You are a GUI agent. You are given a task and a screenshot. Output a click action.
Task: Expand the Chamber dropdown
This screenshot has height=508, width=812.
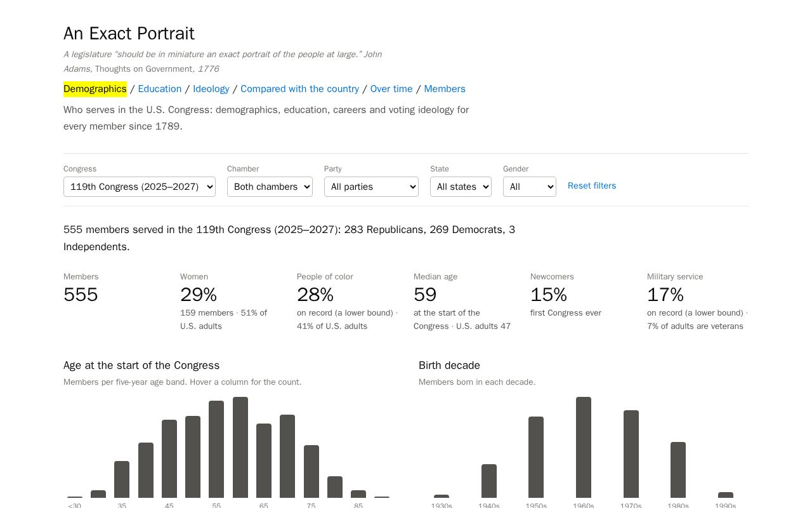270,187
